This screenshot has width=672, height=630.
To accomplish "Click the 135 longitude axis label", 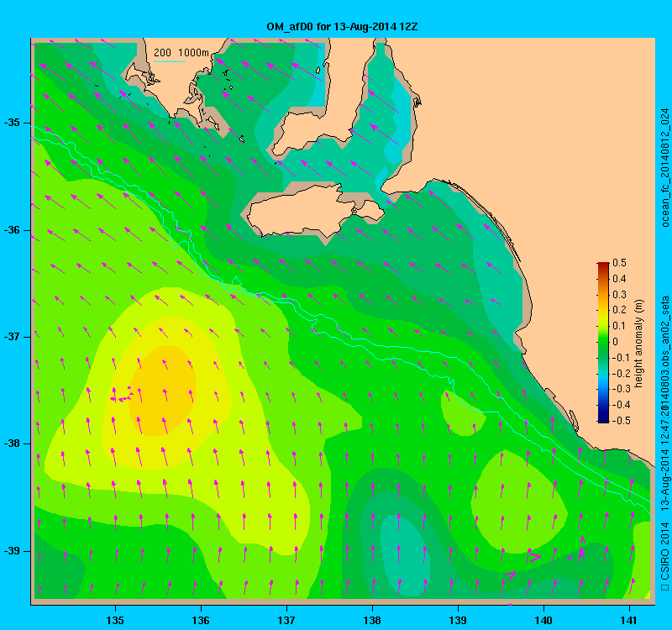I will pyautogui.click(x=115, y=620).
